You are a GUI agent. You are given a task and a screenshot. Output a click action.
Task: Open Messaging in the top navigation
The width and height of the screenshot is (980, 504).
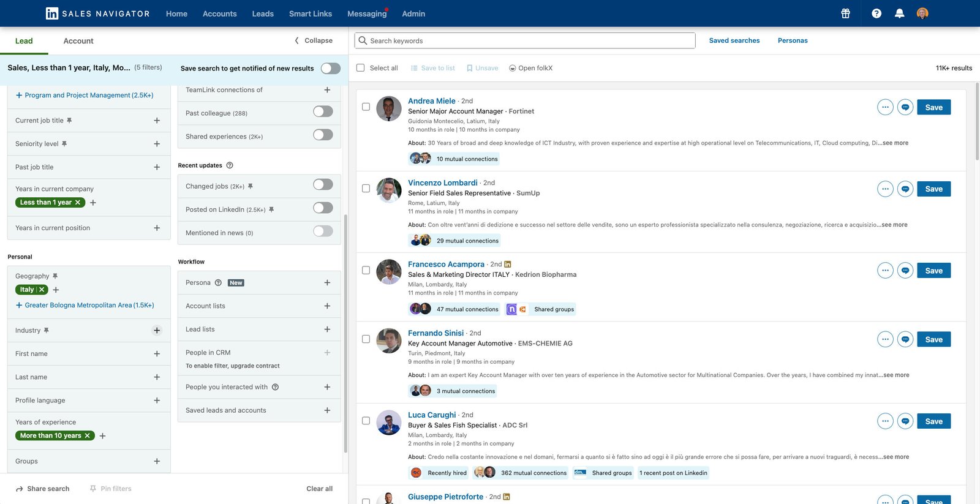tap(367, 13)
